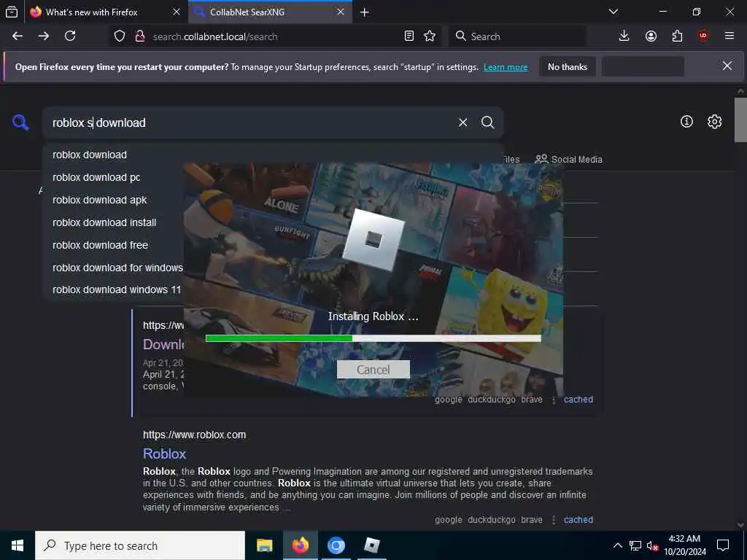747x560 pixels.
Task: Bookmark this page with the star icon
Action: [430, 36]
